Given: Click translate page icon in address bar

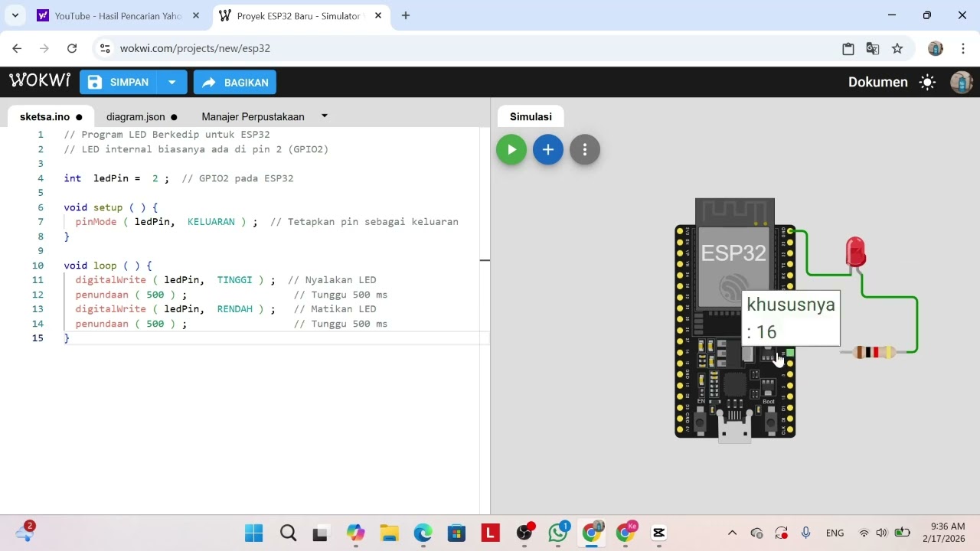Looking at the screenshot, I should (x=873, y=48).
